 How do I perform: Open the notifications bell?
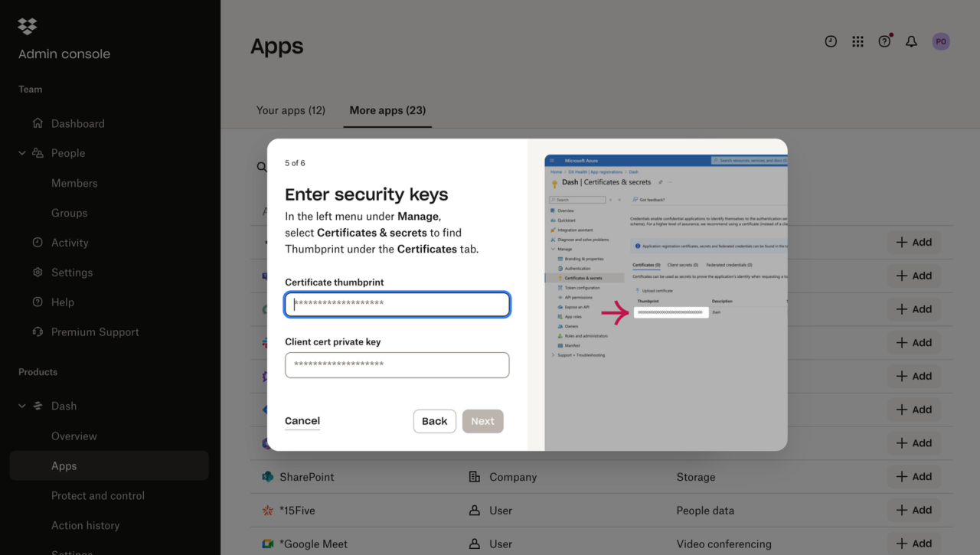point(911,41)
